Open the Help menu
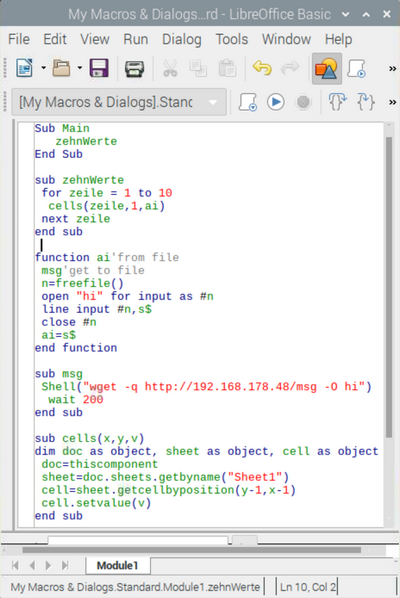This screenshot has height=598, width=400. point(338,39)
